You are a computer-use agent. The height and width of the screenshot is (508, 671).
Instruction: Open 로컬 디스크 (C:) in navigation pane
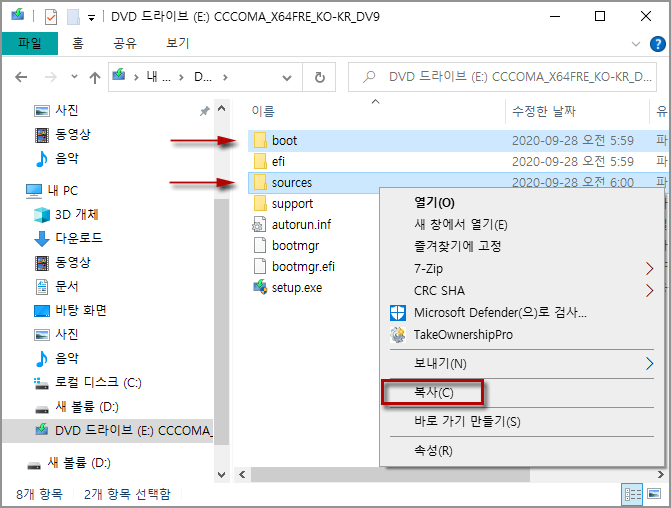click(98, 383)
